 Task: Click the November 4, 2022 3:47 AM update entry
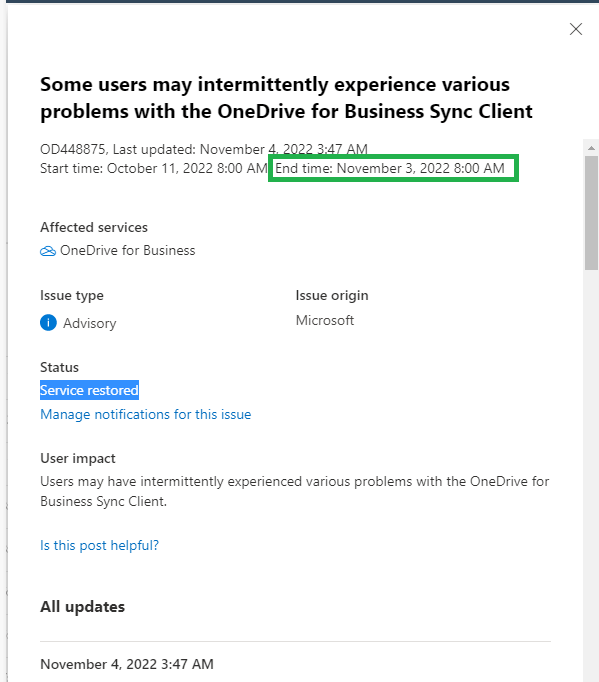click(127, 664)
